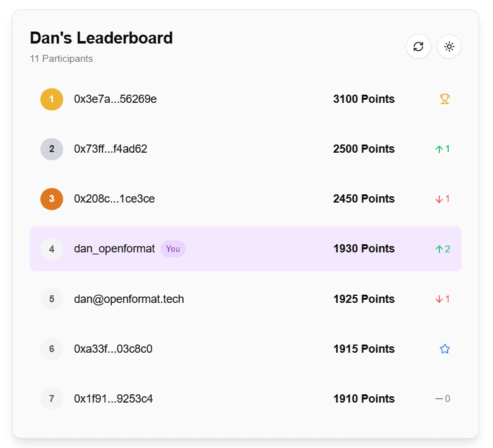The image size is (493, 448).
Task: Click the green up 2 indicator for dan_openformat
Action: (443, 249)
